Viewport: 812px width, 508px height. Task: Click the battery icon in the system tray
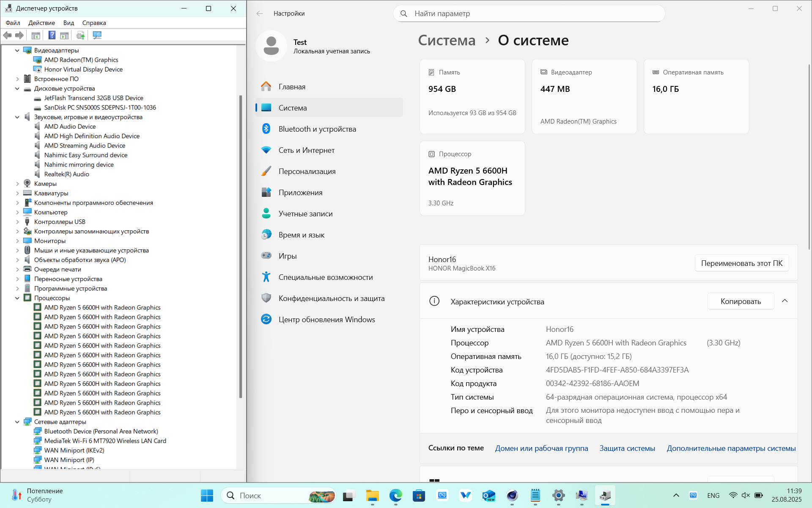tap(758, 495)
